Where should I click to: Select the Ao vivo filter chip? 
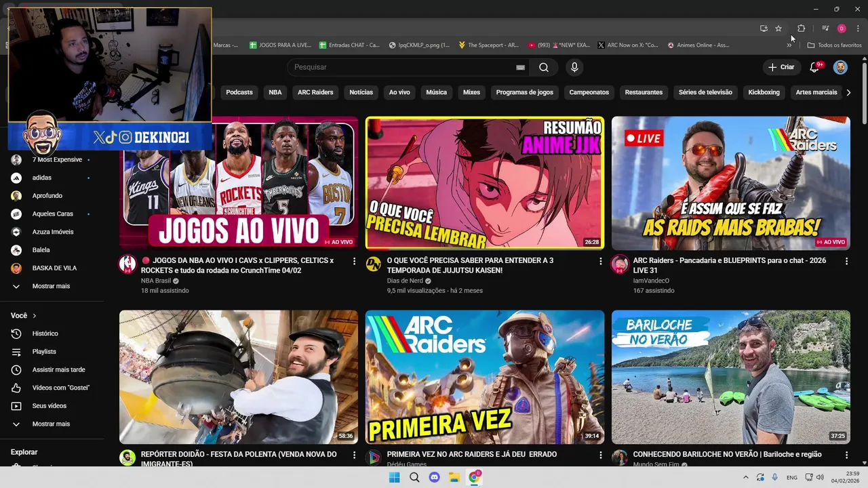click(399, 92)
